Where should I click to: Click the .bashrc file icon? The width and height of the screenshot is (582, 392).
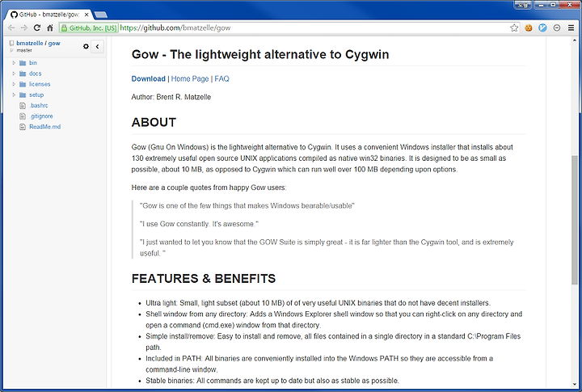tap(23, 105)
